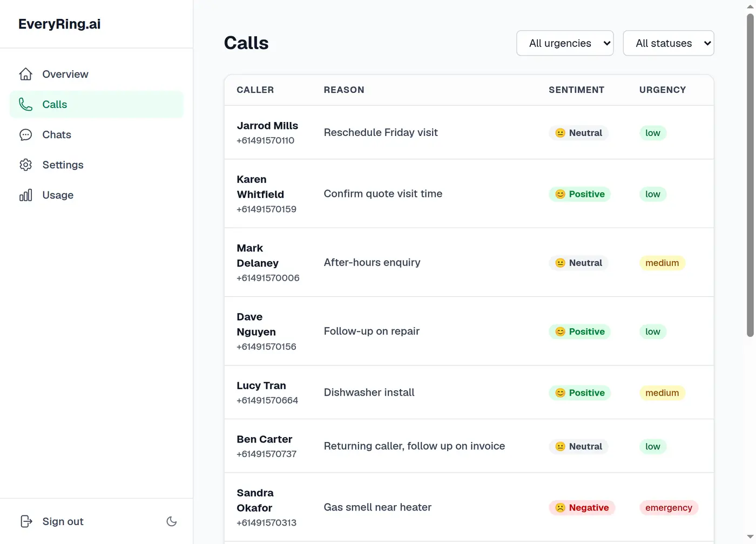Open the All urgencies dropdown
Screen dimensions: 756x544
click(x=565, y=43)
